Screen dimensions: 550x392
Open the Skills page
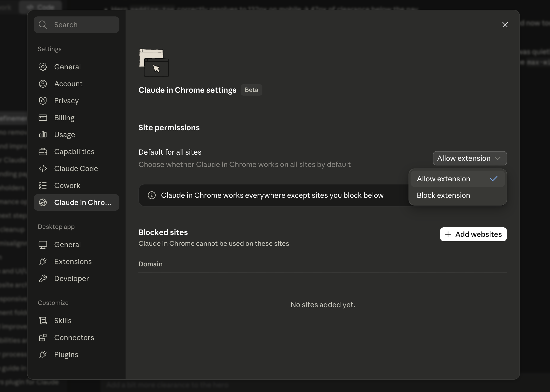pos(77,321)
